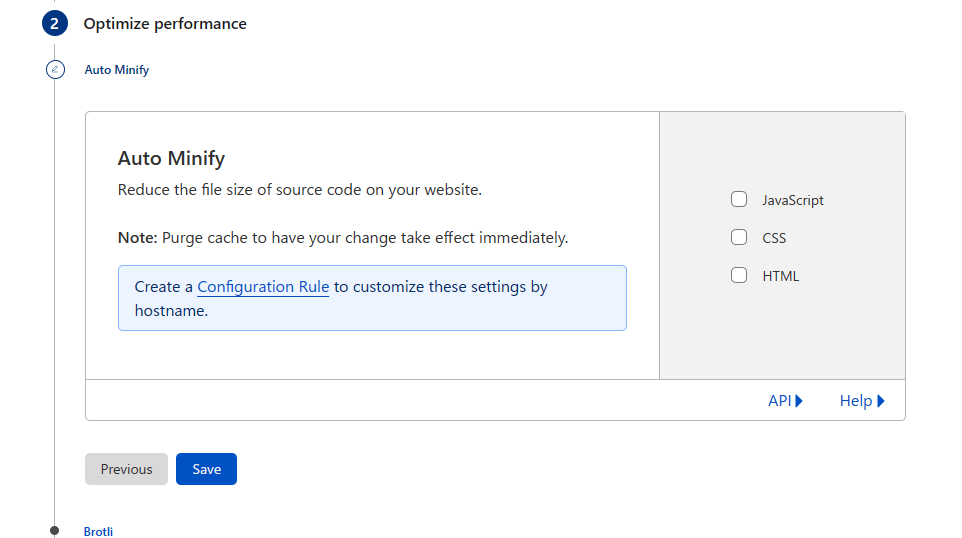The width and height of the screenshot is (962, 538).
Task: Check the CSS minify option
Action: (x=739, y=237)
